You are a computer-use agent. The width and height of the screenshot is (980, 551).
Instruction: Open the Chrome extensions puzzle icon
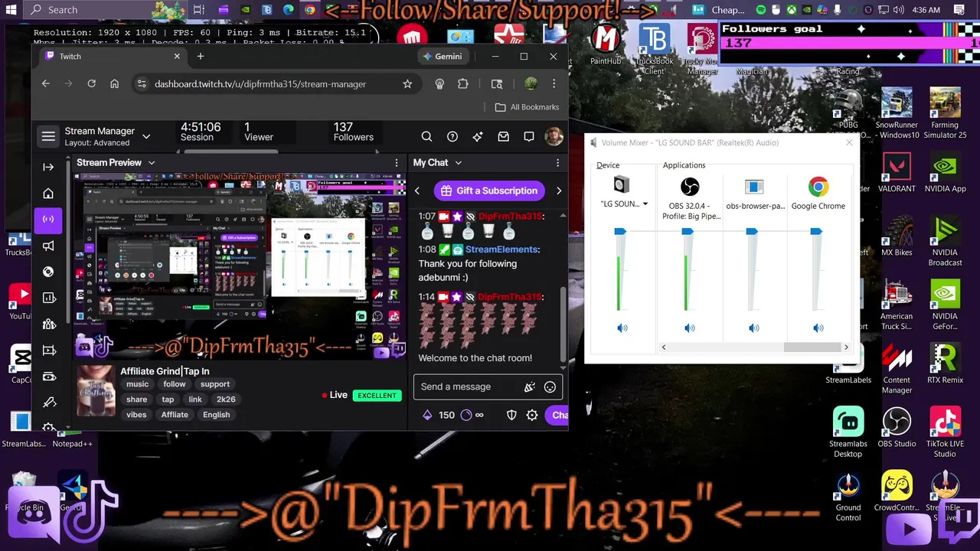pos(462,83)
